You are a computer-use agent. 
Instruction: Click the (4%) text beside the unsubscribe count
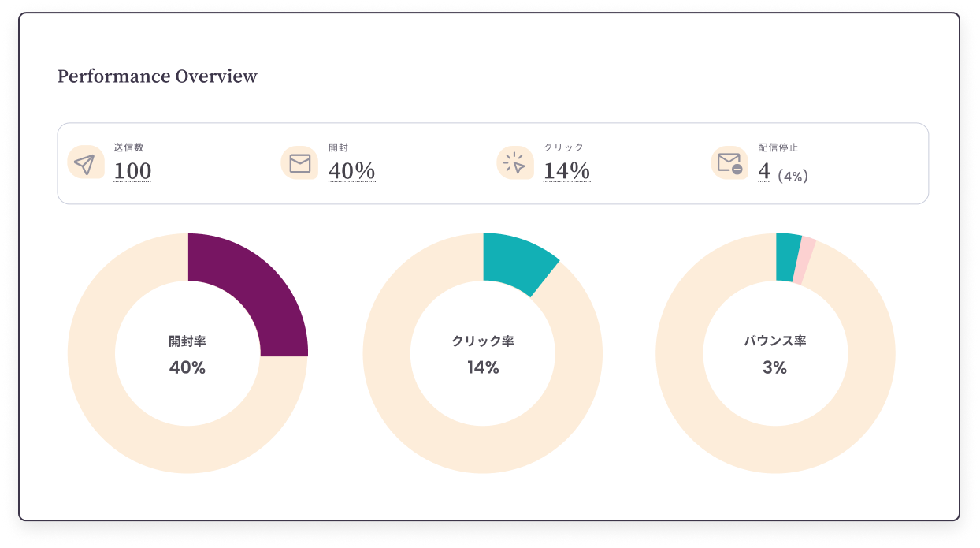[792, 175]
